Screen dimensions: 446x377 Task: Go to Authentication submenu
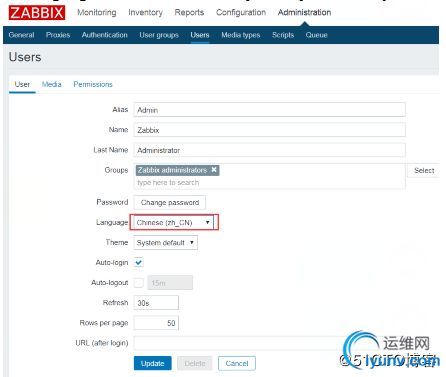pyautogui.click(x=105, y=35)
